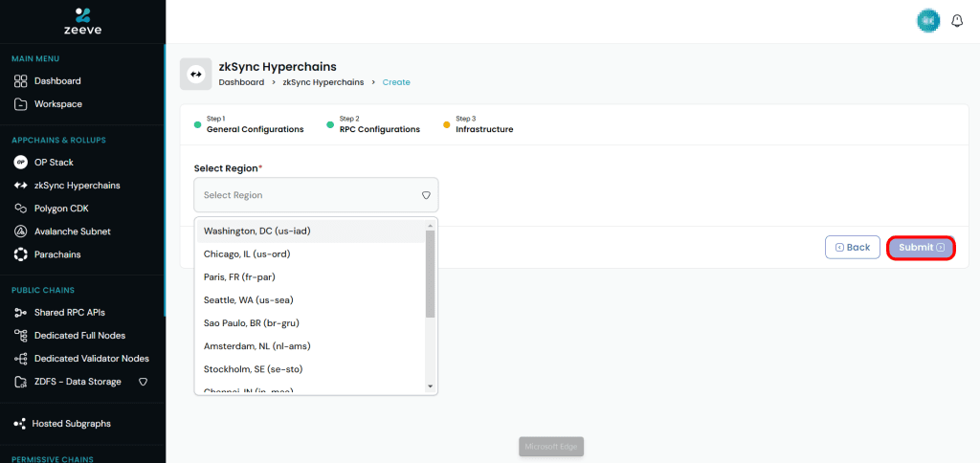Click the ZDFS Data Storage folder icon
This screenshot has height=463, width=980.
(x=21, y=382)
